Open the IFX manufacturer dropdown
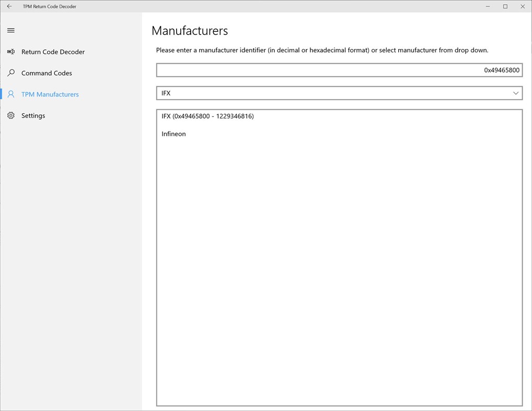 click(334, 93)
